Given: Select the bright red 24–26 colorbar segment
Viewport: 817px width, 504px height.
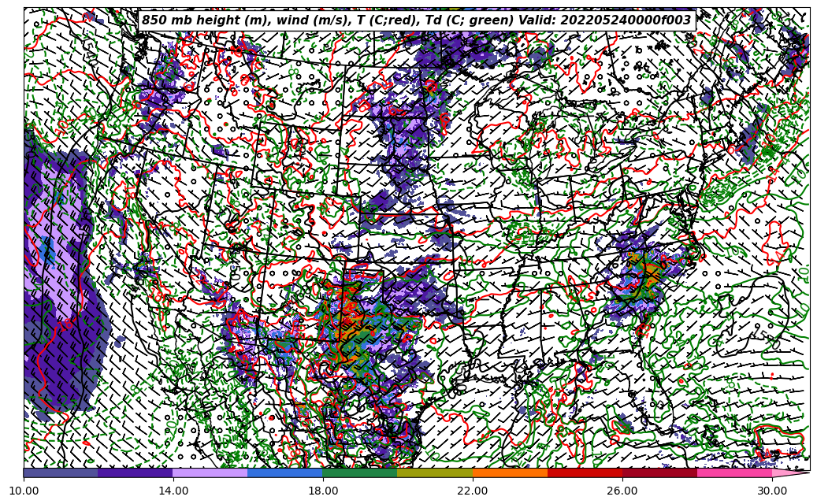Looking at the screenshot, I should point(585,472).
